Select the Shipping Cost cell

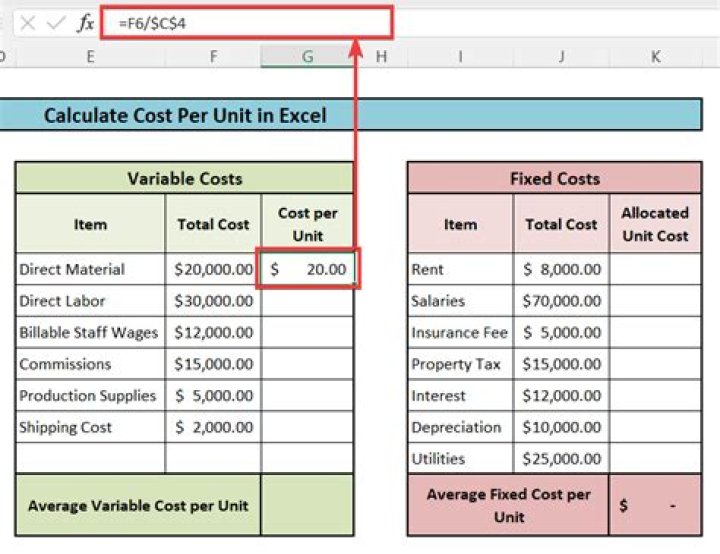(x=90, y=427)
